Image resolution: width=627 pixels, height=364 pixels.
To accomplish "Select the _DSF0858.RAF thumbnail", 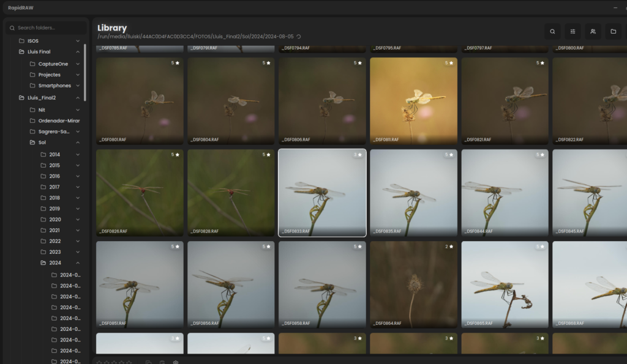I will (x=322, y=284).
